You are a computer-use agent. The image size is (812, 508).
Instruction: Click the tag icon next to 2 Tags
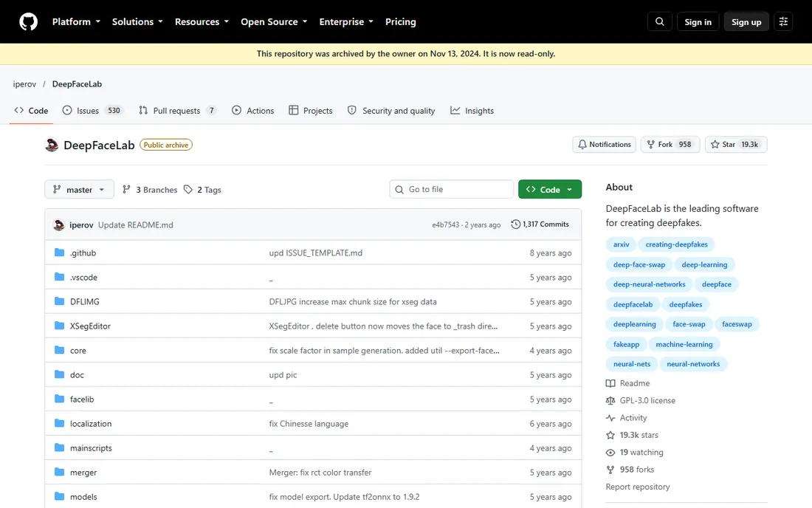(188, 190)
